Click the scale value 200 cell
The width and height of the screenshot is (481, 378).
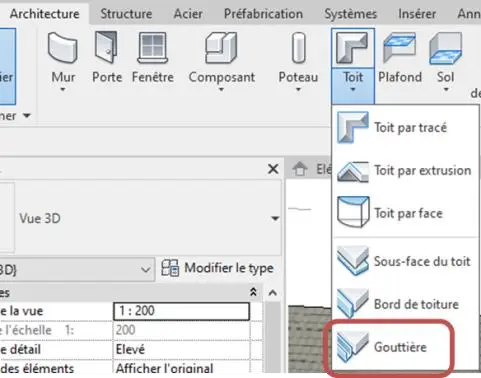pyautogui.click(x=182, y=330)
